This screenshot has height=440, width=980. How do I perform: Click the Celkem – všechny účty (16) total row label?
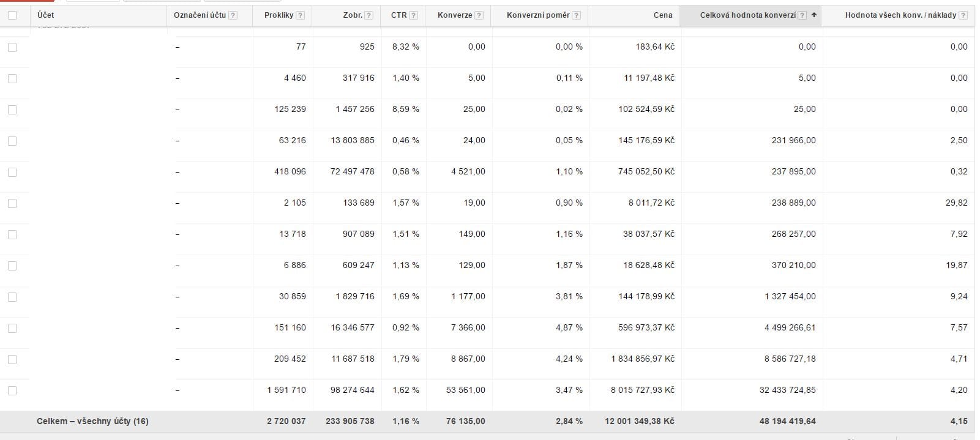coord(92,421)
